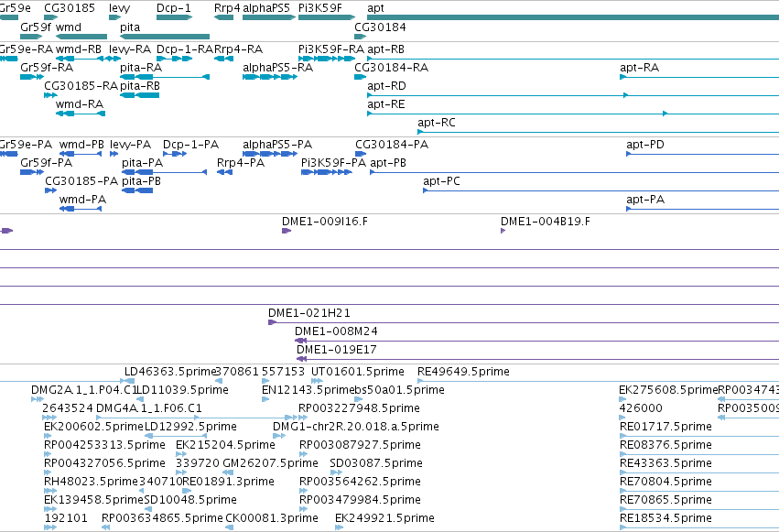Click the apt-PD protein label

644,145
